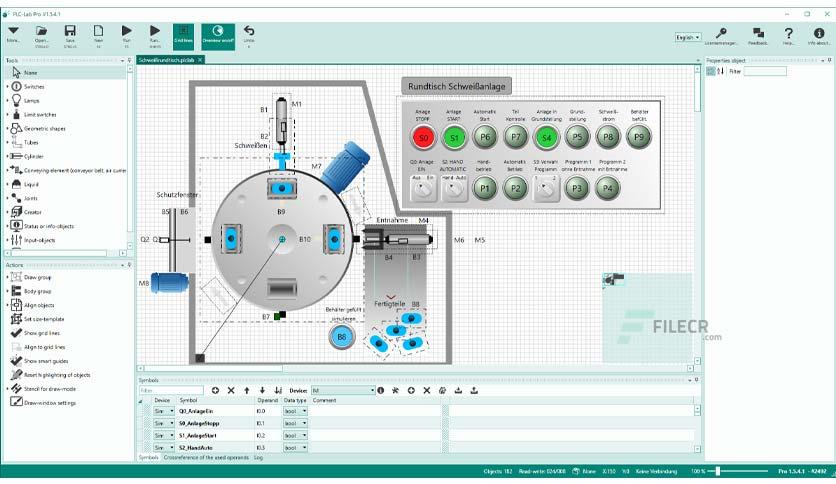Expand the Creator tool category
The height and width of the screenshot is (484, 836).
tap(7, 212)
